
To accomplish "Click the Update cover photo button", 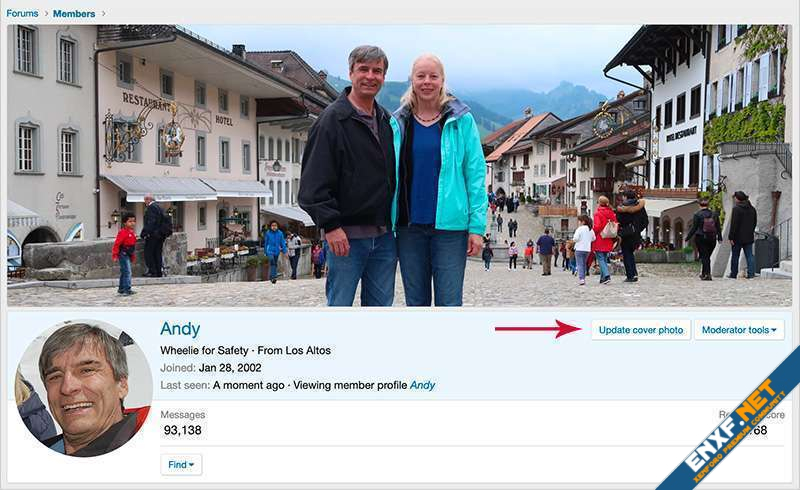I will (641, 330).
